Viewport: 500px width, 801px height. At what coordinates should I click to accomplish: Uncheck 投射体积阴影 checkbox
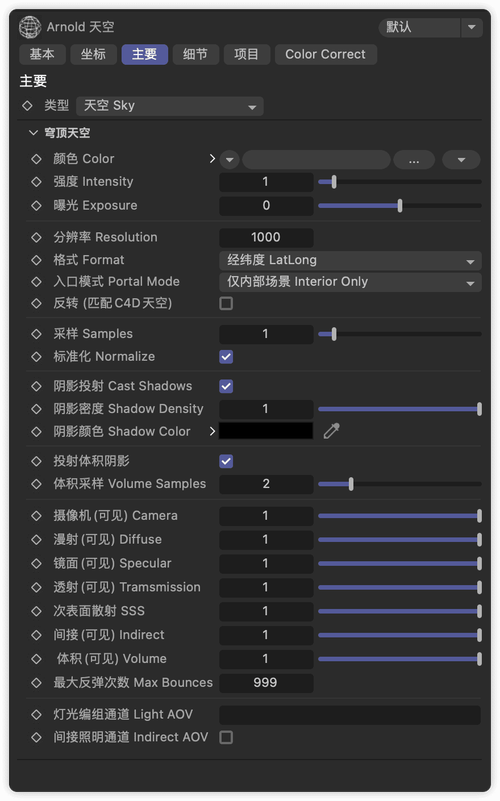226,461
